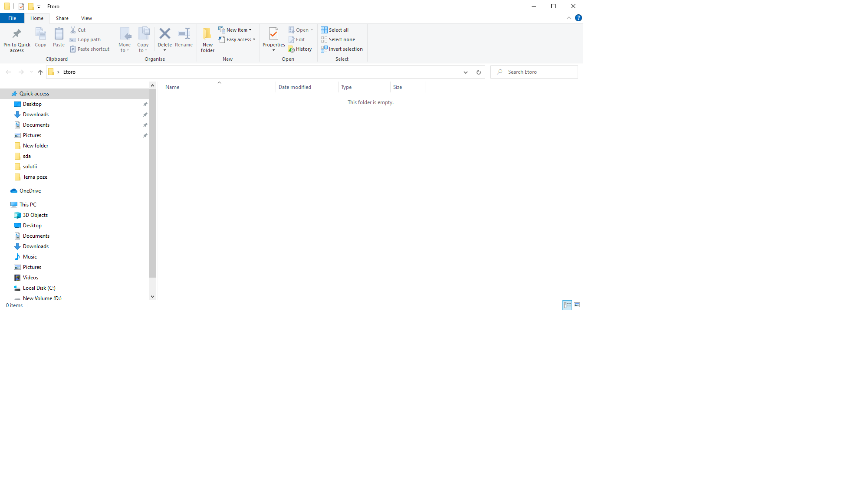Expand the Easy access dropdown
This screenshot has width=868, height=488.
237,39
